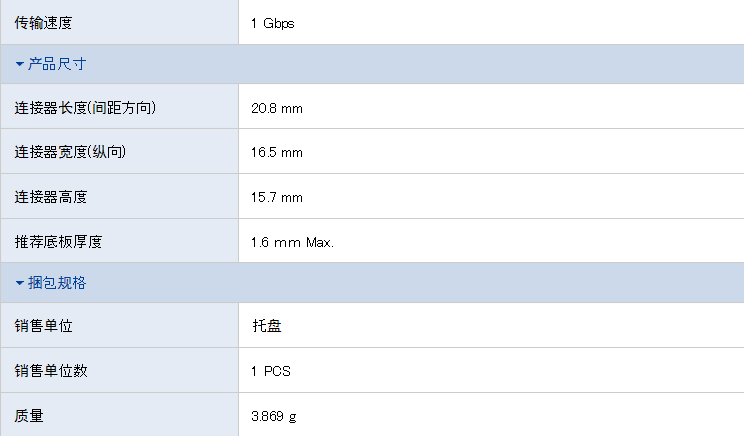Select the 托盘 value
Screen dimensions: 744x436
pyautogui.click(x=267, y=326)
